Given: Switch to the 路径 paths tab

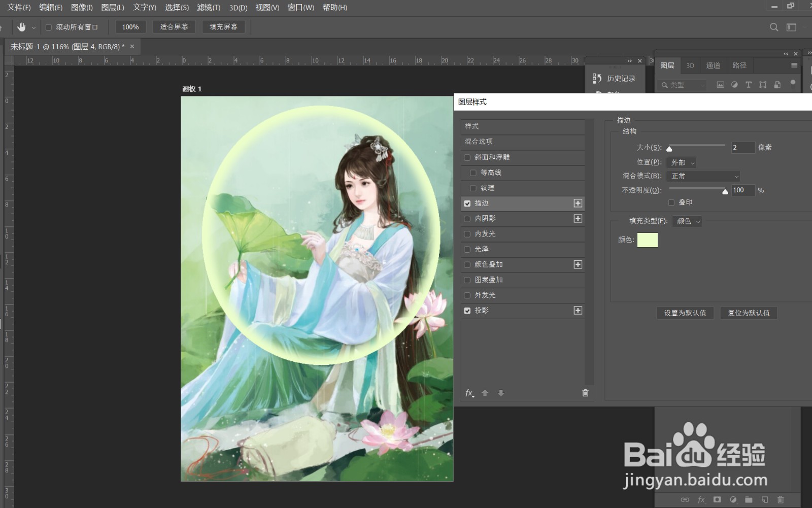Looking at the screenshot, I should (739, 65).
